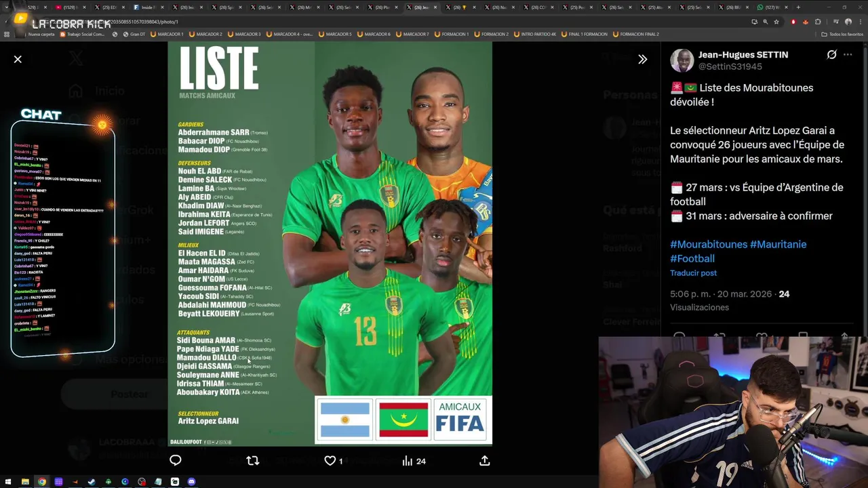The width and height of the screenshot is (868, 488).
Task: Open the #Football hashtag
Action: point(692,258)
